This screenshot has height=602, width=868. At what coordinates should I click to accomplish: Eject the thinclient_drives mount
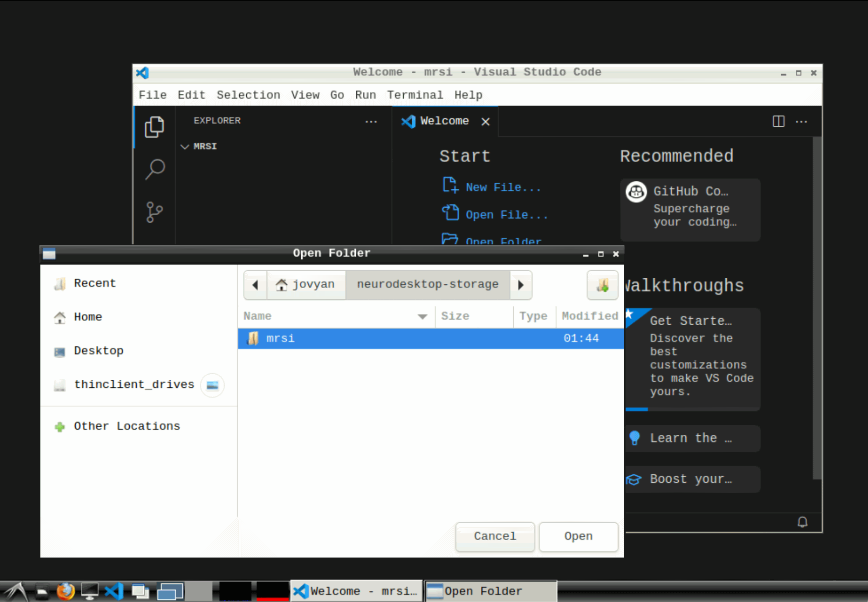point(212,385)
